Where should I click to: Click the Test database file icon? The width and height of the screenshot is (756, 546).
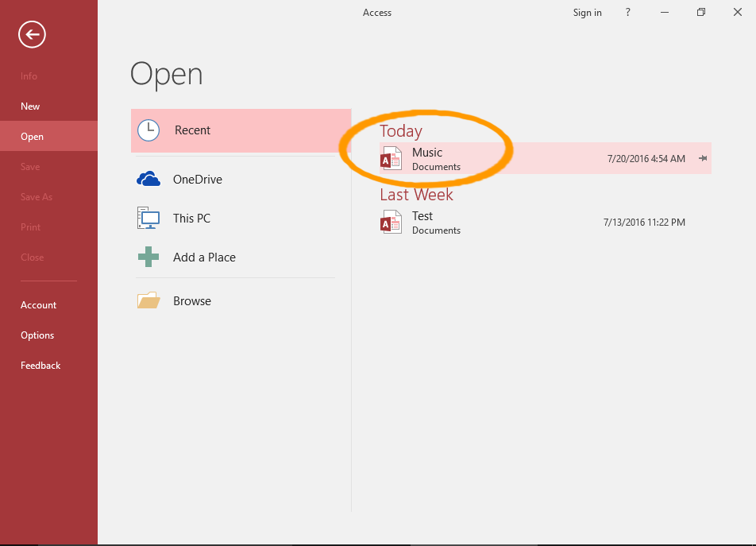391,222
